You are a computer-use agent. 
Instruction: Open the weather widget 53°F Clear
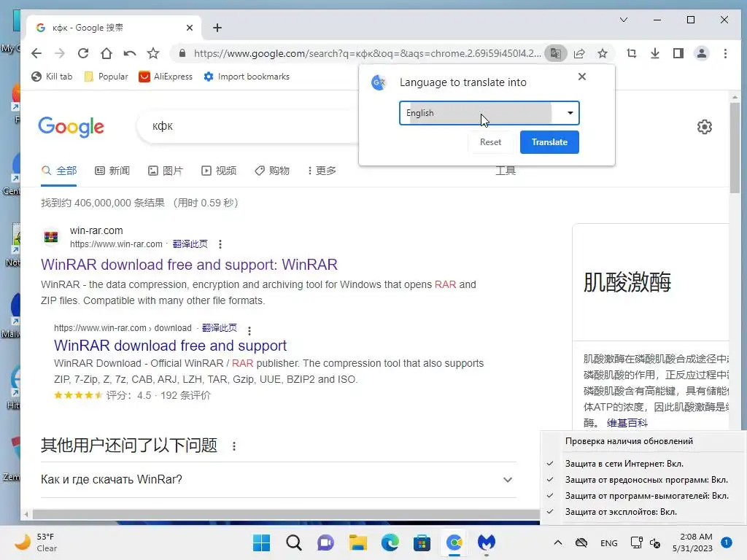[x=36, y=542]
